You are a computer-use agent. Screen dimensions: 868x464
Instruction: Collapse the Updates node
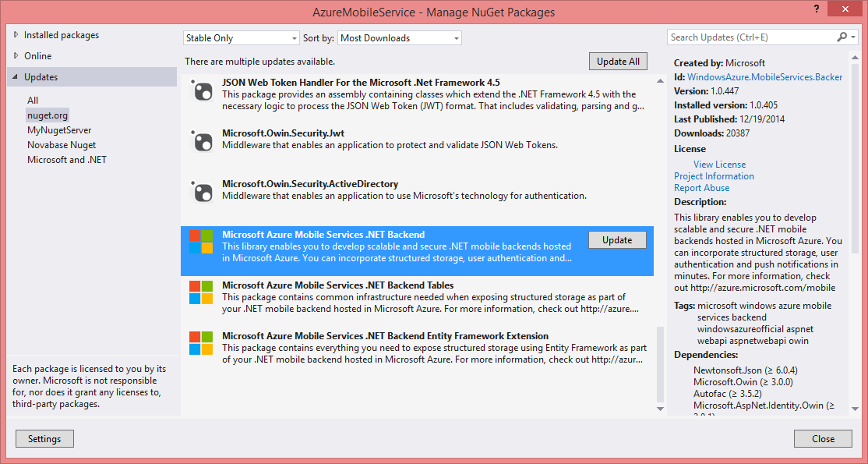tap(15, 77)
